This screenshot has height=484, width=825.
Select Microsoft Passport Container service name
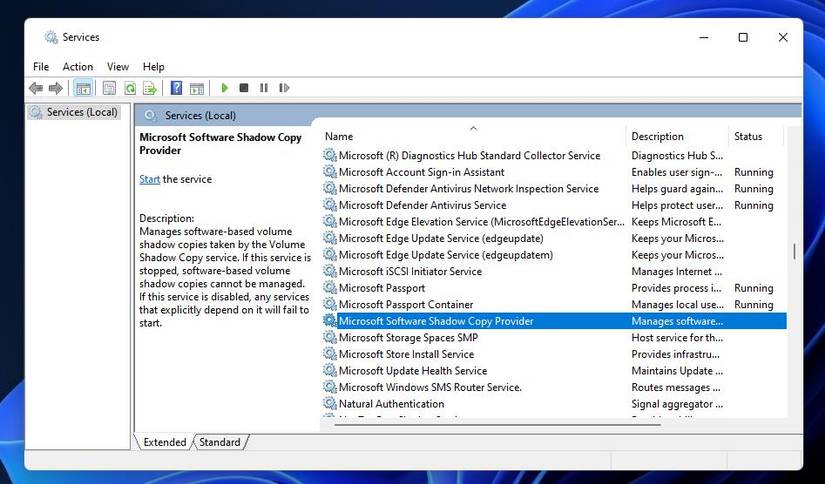point(406,305)
